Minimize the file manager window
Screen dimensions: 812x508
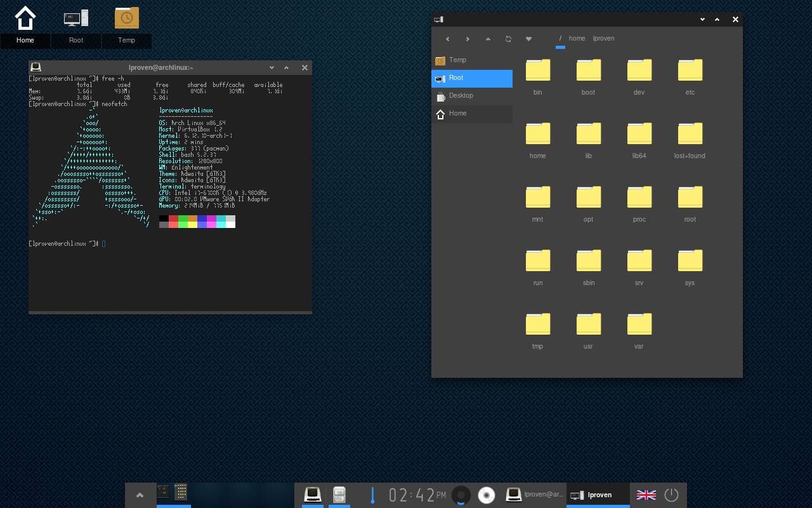702,20
